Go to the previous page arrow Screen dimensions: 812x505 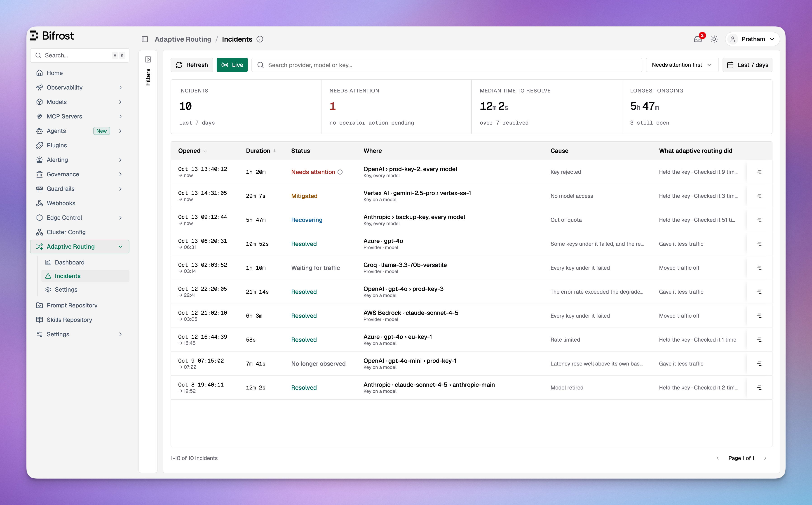717,458
